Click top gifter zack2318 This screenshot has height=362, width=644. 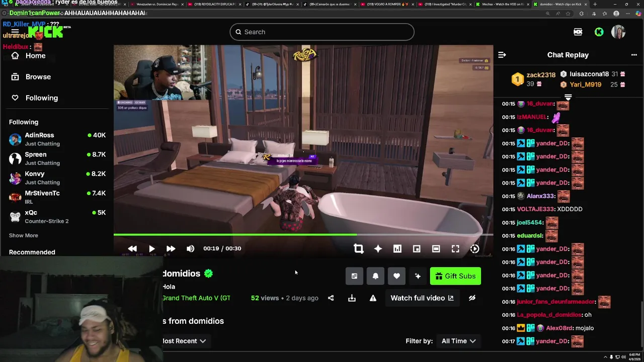[x=541, y=75]
